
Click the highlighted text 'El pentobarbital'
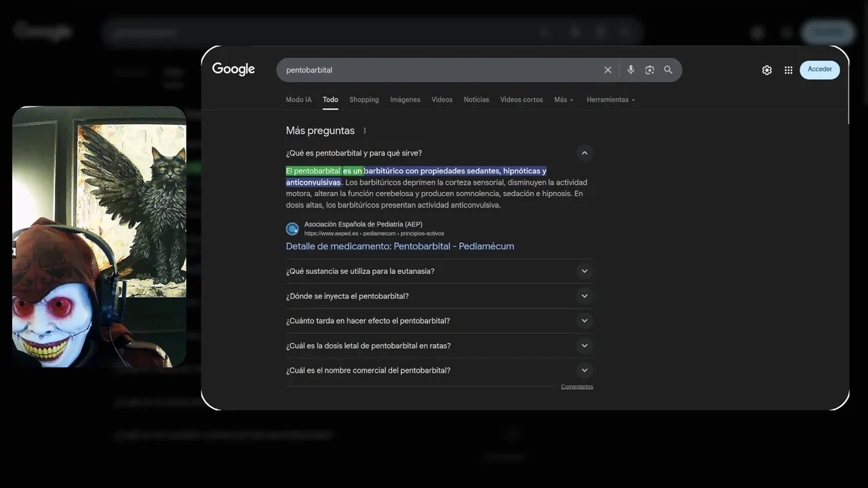tap(313, 171)
